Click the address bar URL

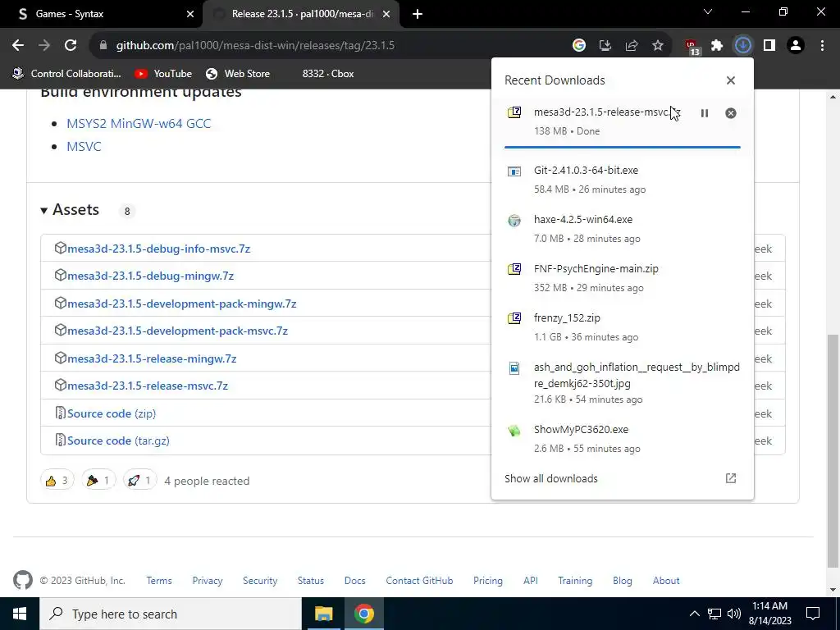point(255,46)
